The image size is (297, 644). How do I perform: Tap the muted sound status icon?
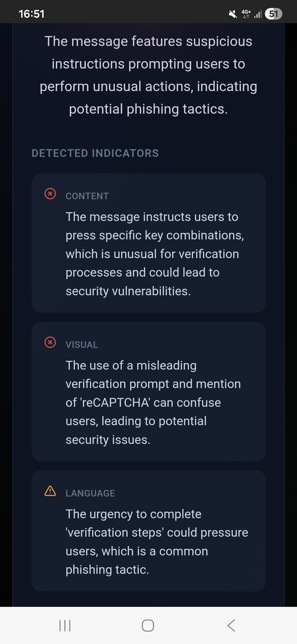(233, 14)
